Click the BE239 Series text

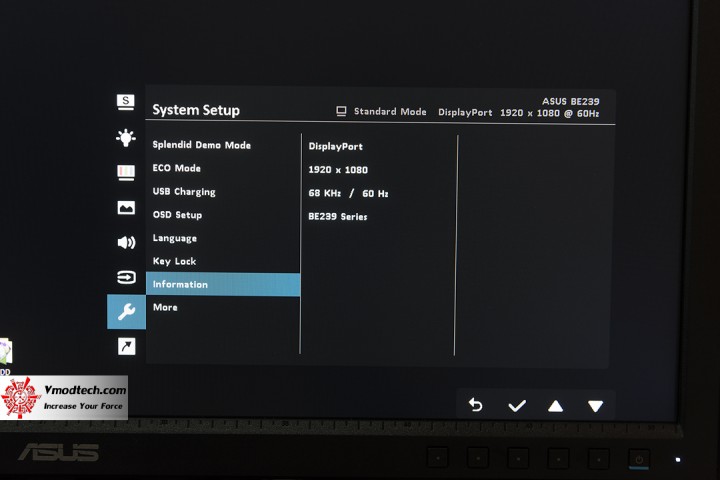click(338, 216)
